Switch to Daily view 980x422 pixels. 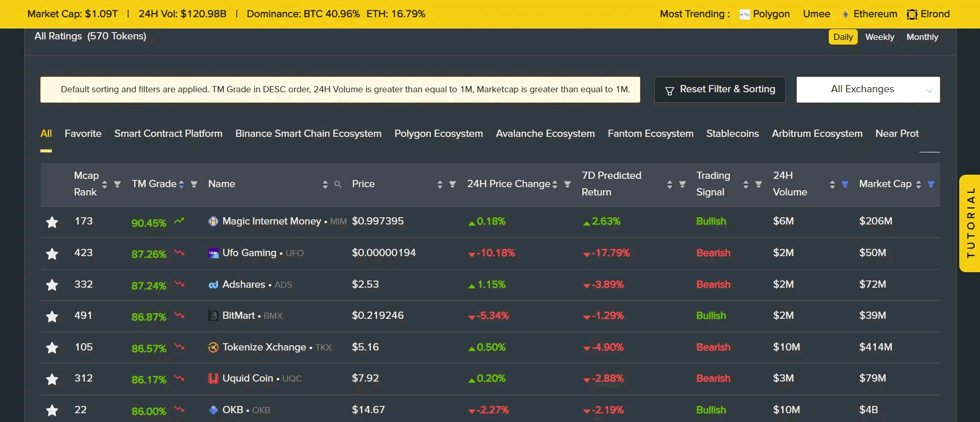(843, 37)
